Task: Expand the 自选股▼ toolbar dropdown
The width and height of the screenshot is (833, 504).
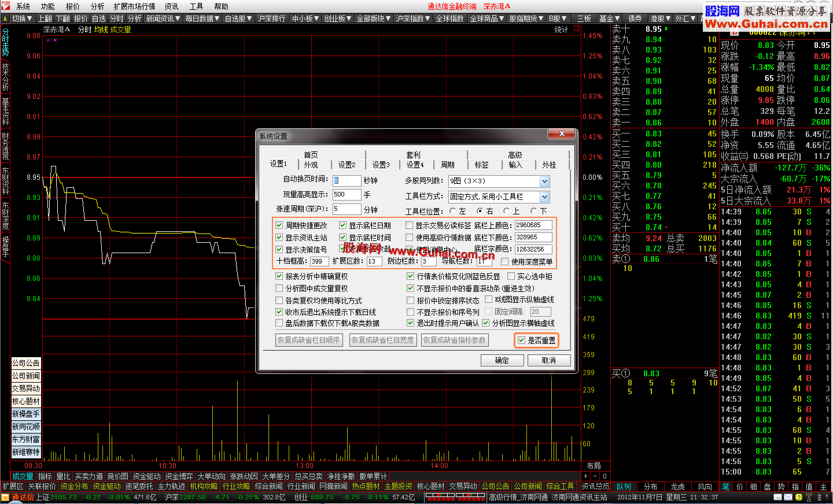Action: [238, 18]
